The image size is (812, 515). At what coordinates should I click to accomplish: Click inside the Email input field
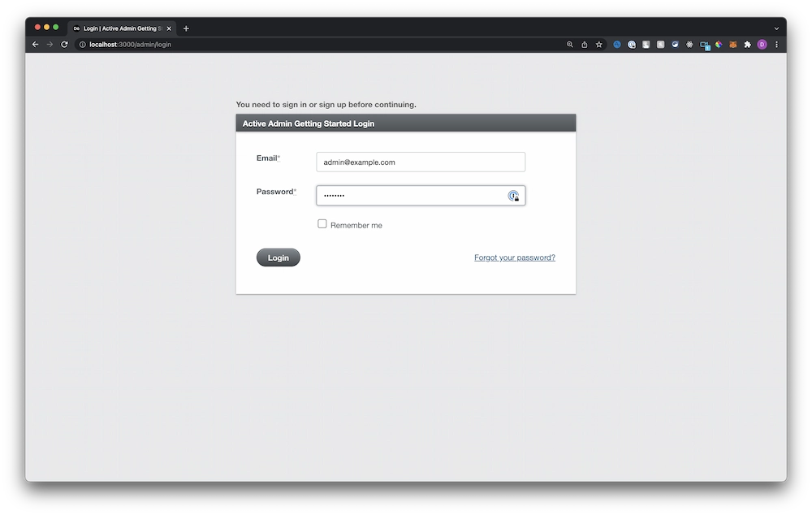pyautogui.click(x=420, y=162)
